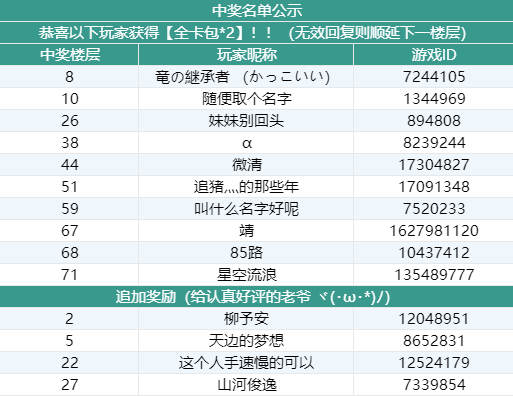Select game ID '135489777'
This screenshot has height=396, width=513.
(434, 275)
